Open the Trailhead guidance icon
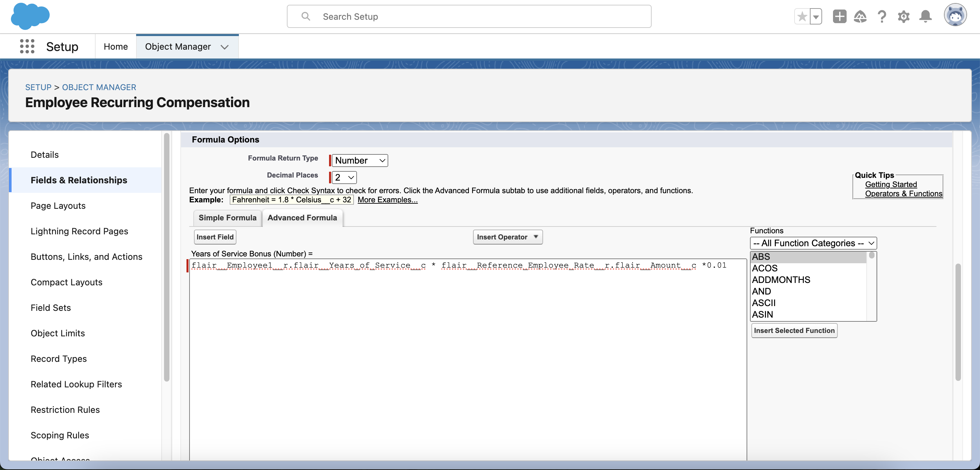The image size is (980, 470). [x=860, y=17]
